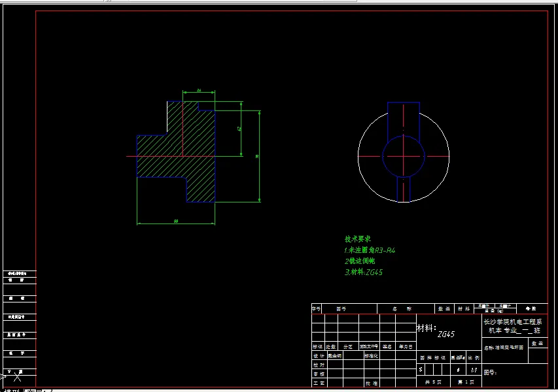Click the '共 5 页' page count cell
The height and width of the screenshot is (392, 558).
coord(433,382)
